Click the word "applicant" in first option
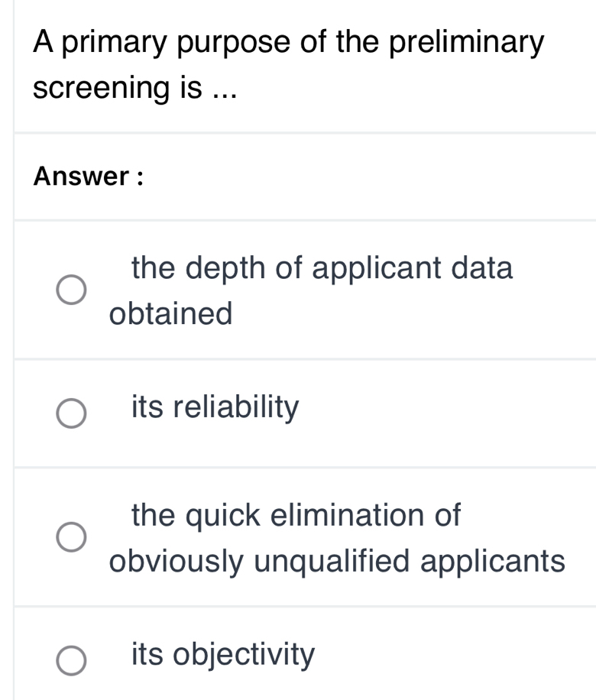The image size is (596, 700). click(379, 268)
